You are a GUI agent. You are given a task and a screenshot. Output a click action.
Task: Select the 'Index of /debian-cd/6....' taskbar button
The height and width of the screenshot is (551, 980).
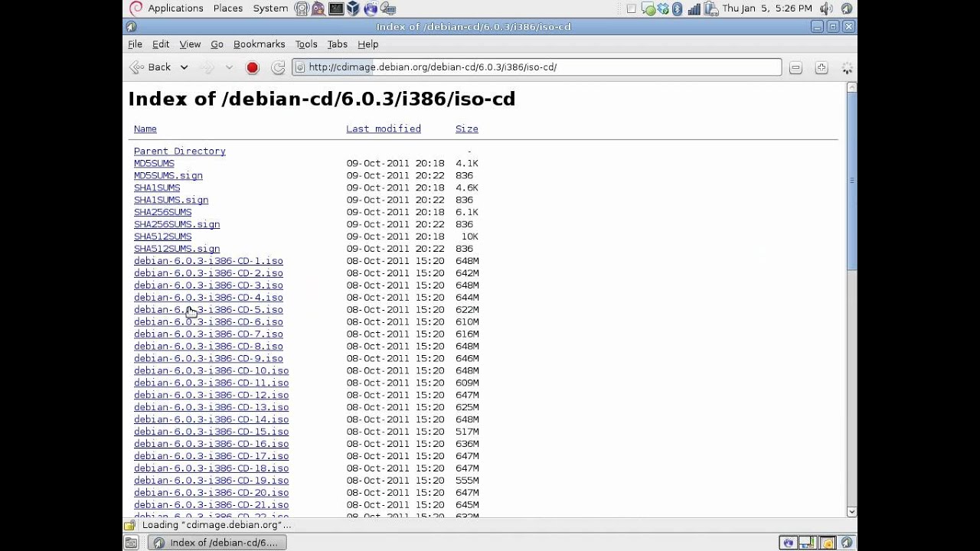tap(217, 543)
